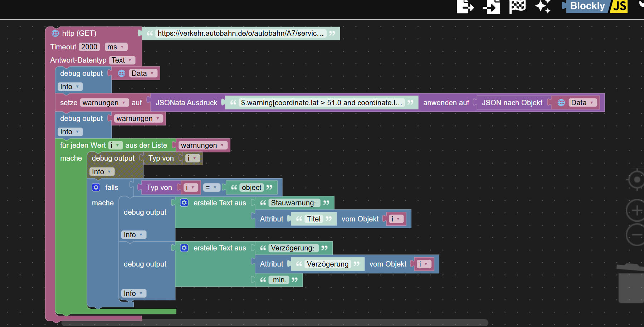Open loop variable i dropdown in für jeden Wert

click(116, 145)
